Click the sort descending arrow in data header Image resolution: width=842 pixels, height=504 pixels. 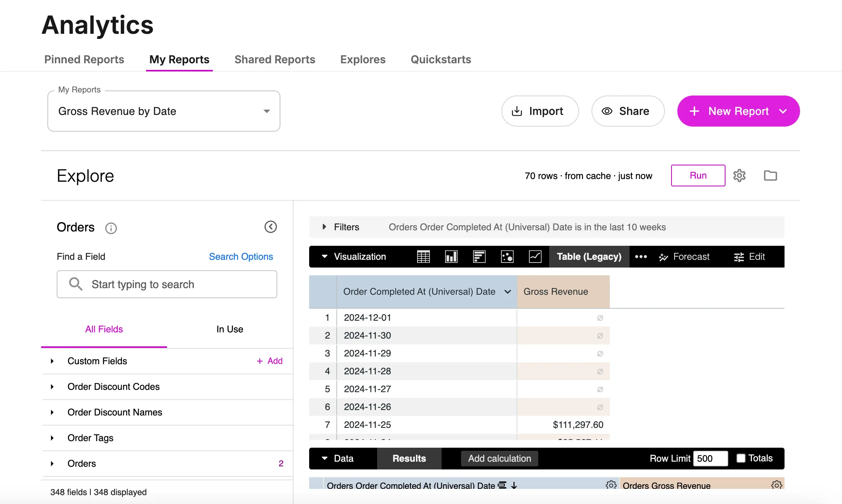(x=514, y=485)
